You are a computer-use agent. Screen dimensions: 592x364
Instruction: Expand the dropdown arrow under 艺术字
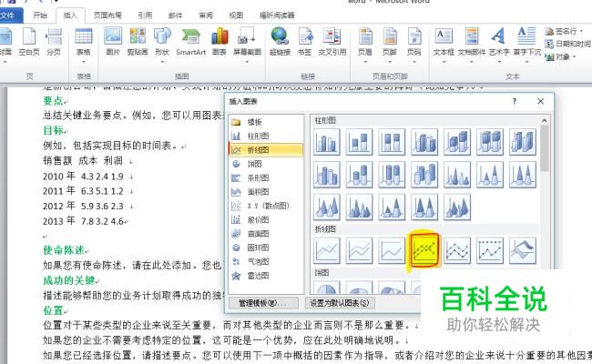(x=499, y=62)
